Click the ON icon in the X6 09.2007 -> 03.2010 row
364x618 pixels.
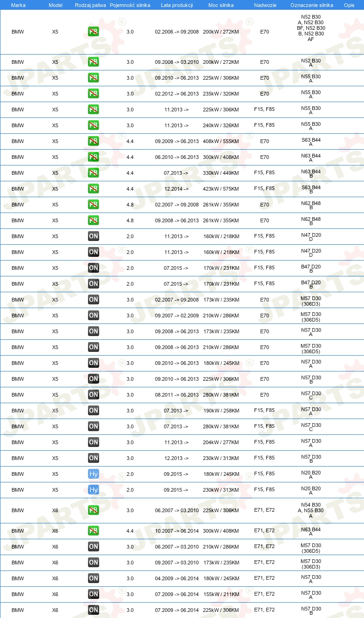(94, 563)
